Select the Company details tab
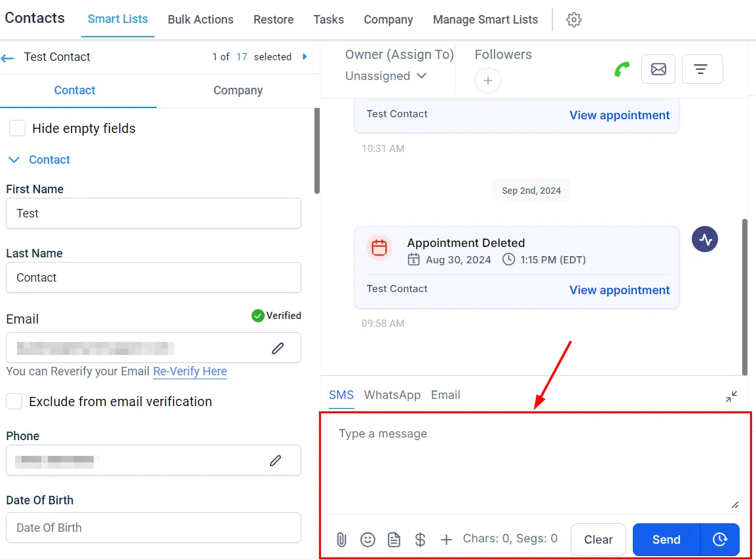The height and width of the screenshot is (560, 756). click(238, 90)
